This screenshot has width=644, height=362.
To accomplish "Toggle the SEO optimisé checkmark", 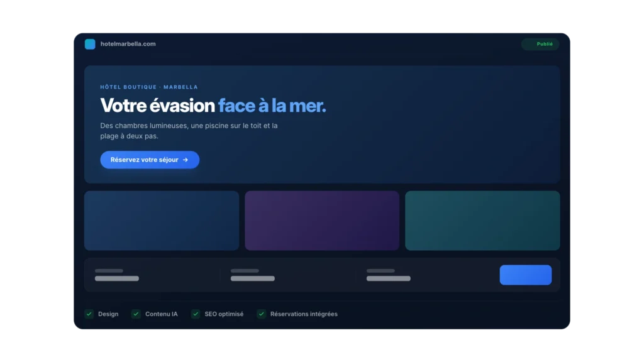I will (196, 314).
